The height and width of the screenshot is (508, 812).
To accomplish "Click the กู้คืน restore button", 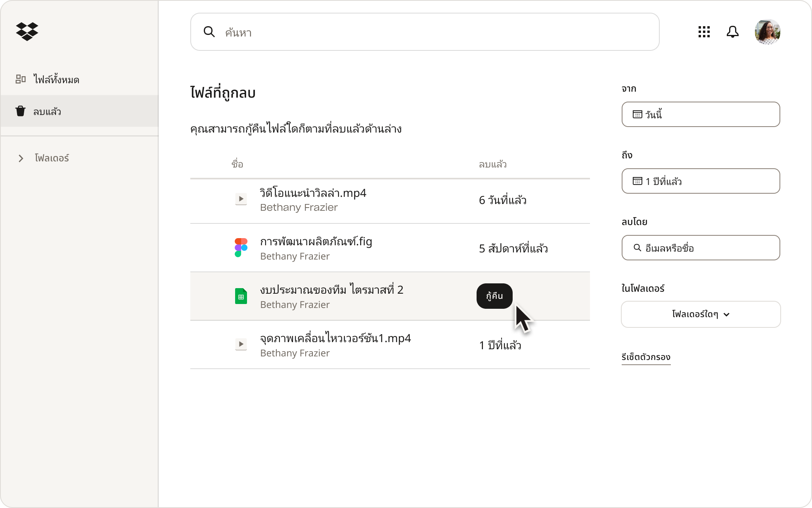I will coord(494,296).
